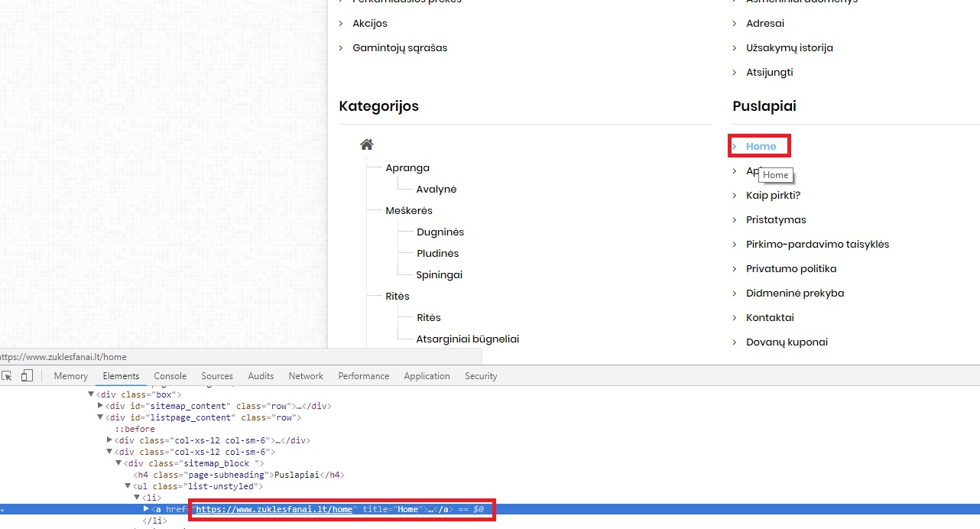980x529 pixels.
Task: Click the Home link under Puslapiai
Action: [761, 146]
